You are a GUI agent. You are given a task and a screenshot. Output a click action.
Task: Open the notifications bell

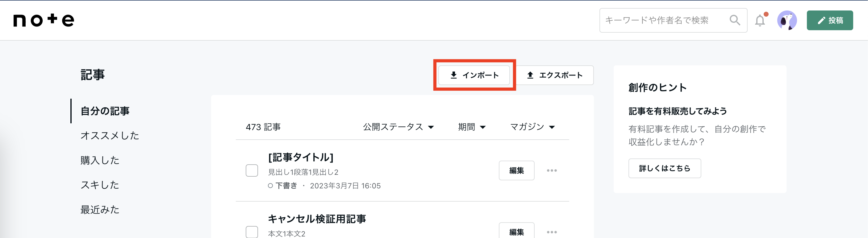[760, 20]
